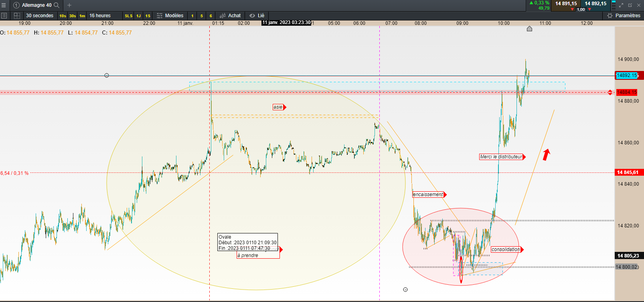Apply template number 1
Screen dimensions: 644x302
192,16
